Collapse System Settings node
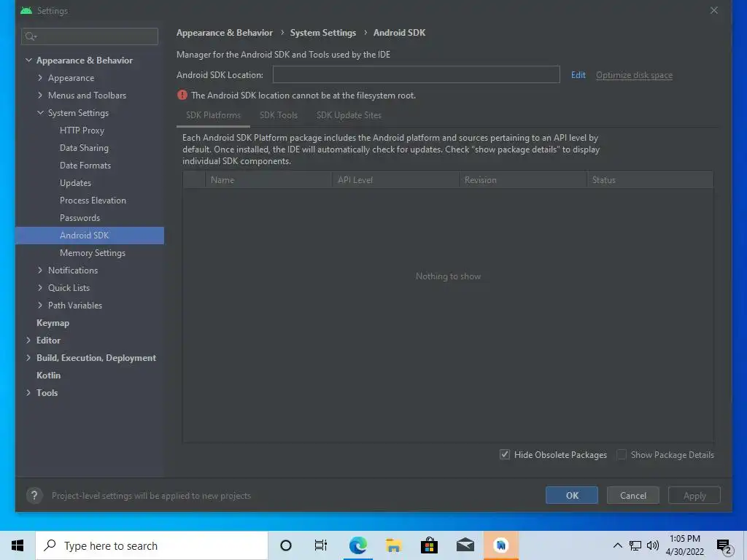This screenshot has height=560, width=747. [x=40, y=113]
